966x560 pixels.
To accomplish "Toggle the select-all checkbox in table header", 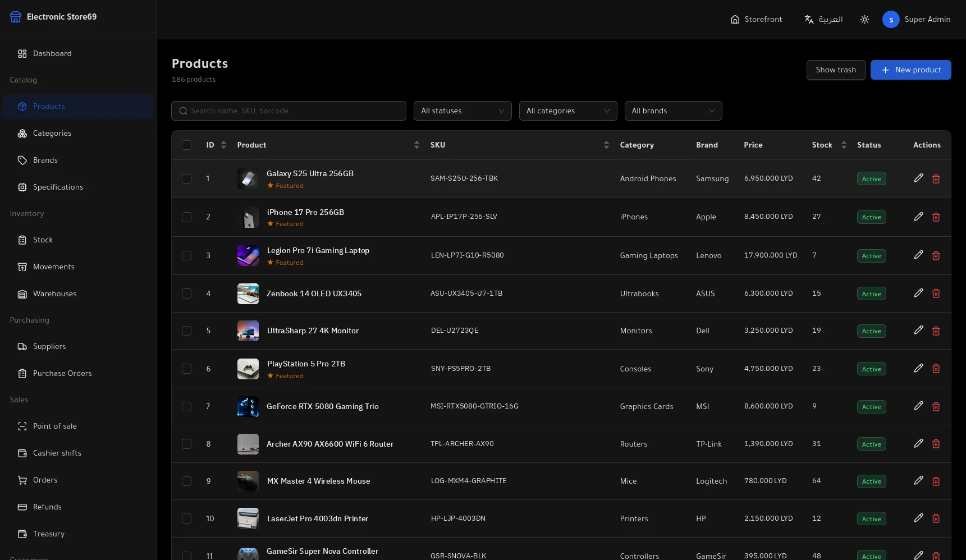I will (x=186, y=145).
